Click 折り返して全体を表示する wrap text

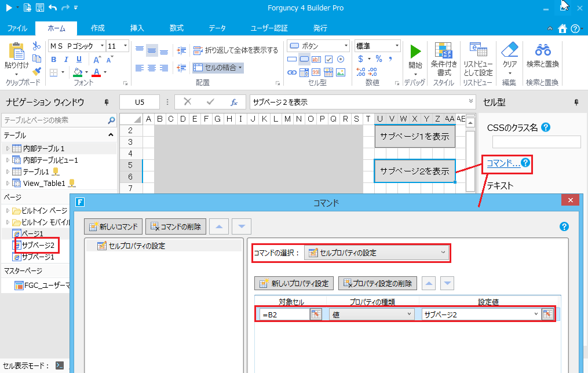pos(236,50)
